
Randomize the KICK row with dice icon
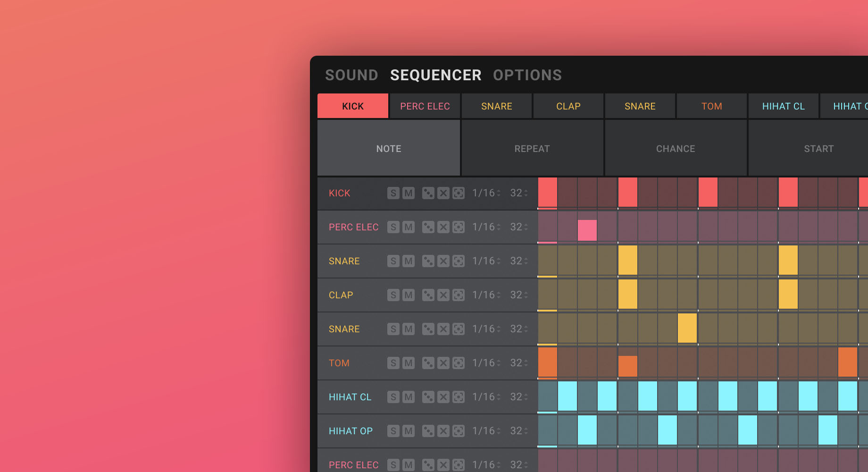click(428, 193)
